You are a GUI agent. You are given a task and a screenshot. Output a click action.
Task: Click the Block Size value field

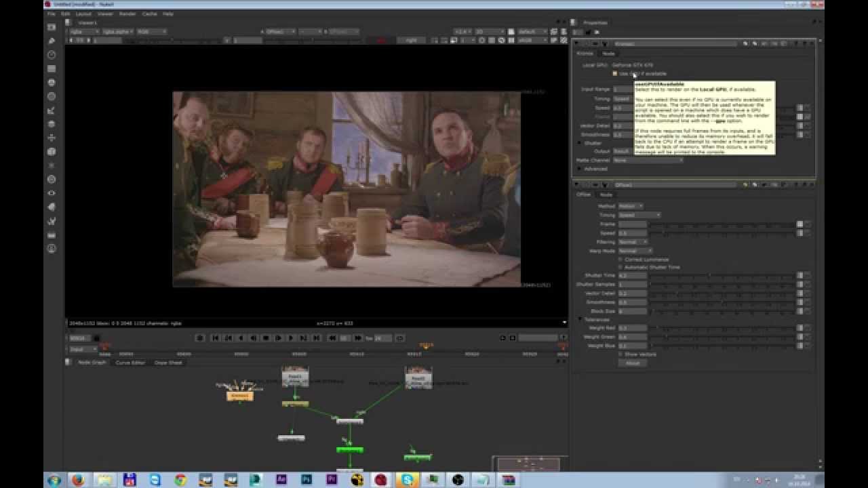pos(633,311)
